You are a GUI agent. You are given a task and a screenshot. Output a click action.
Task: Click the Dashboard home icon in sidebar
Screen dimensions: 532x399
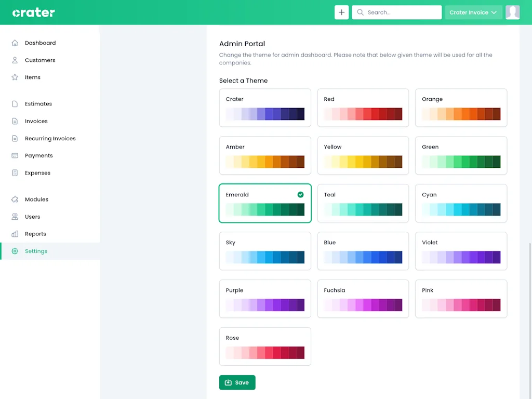click(15, 43)
